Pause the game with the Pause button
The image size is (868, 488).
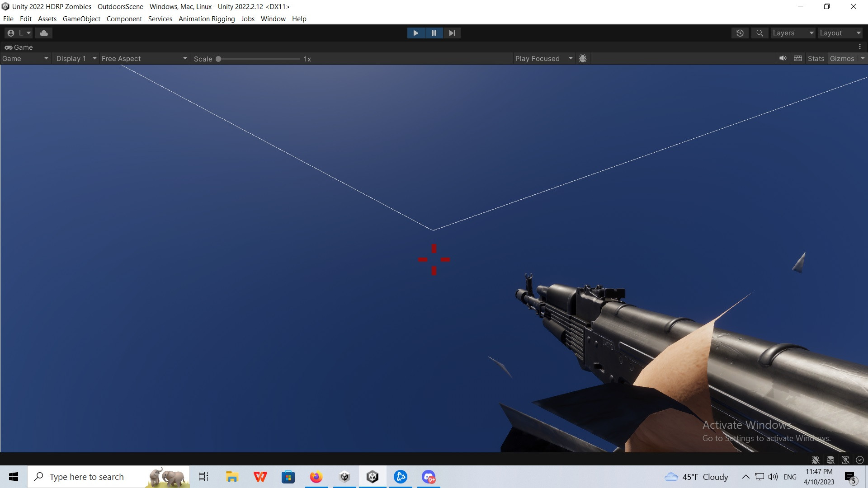(434, 33)
